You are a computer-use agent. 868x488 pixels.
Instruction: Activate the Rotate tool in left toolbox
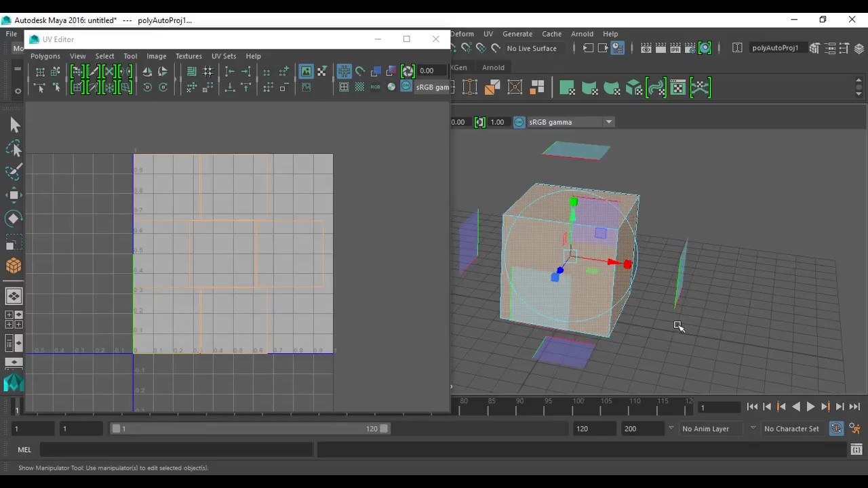click(x=14, y=218)
